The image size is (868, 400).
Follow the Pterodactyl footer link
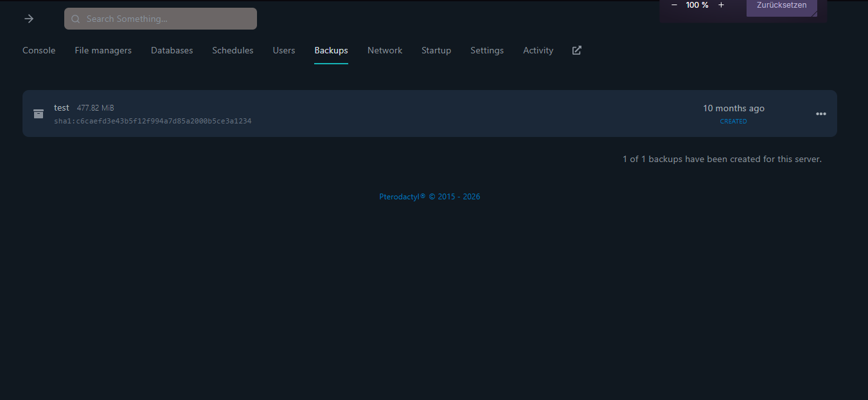(402, 197)
